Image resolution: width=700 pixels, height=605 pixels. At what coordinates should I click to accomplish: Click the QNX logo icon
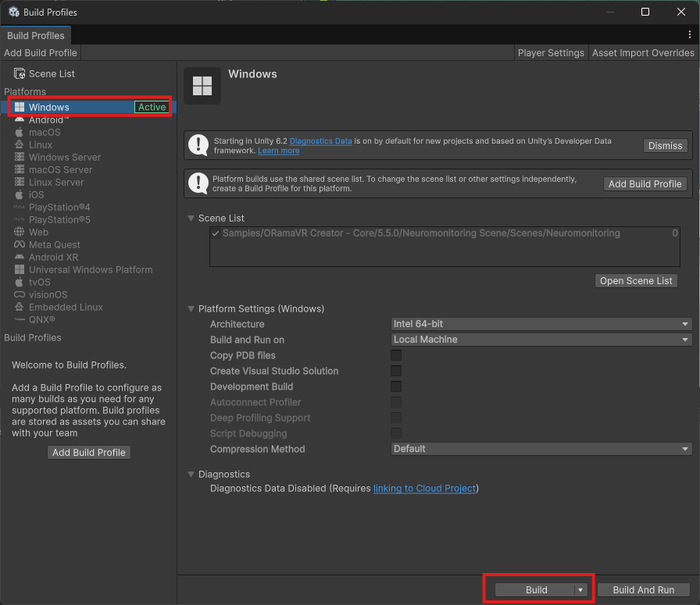20,319
